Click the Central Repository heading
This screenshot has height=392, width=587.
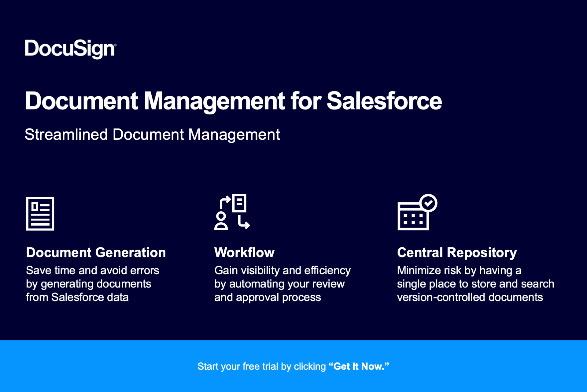click(456, 253)
